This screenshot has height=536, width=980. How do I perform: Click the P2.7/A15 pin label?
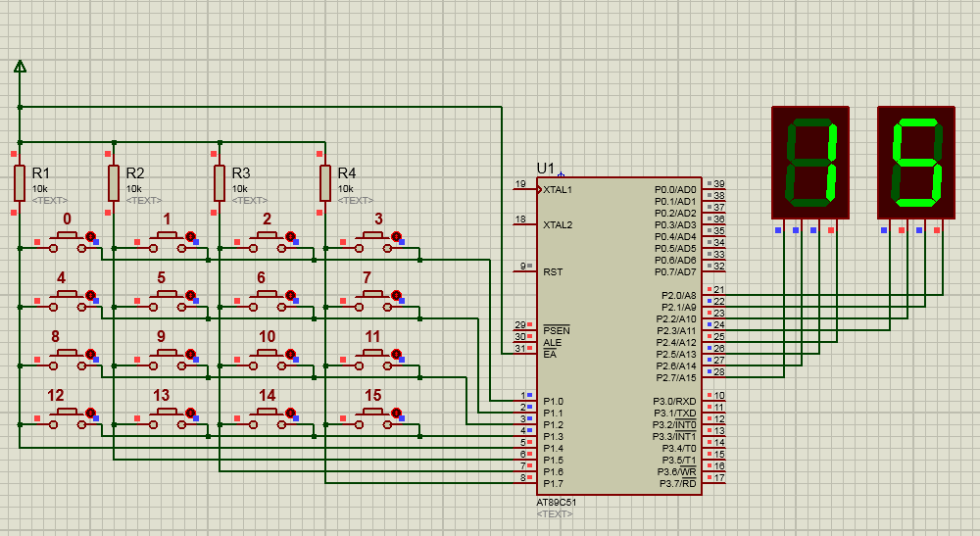[676, 378]
